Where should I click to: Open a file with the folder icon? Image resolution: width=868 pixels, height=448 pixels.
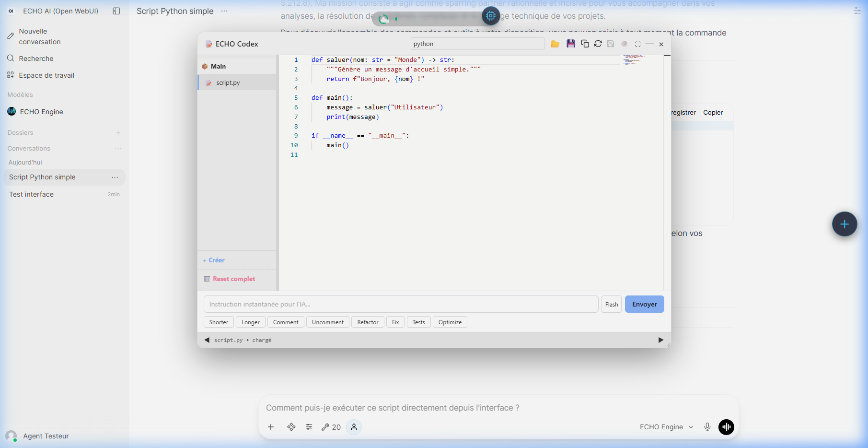[x=555, y=44]
